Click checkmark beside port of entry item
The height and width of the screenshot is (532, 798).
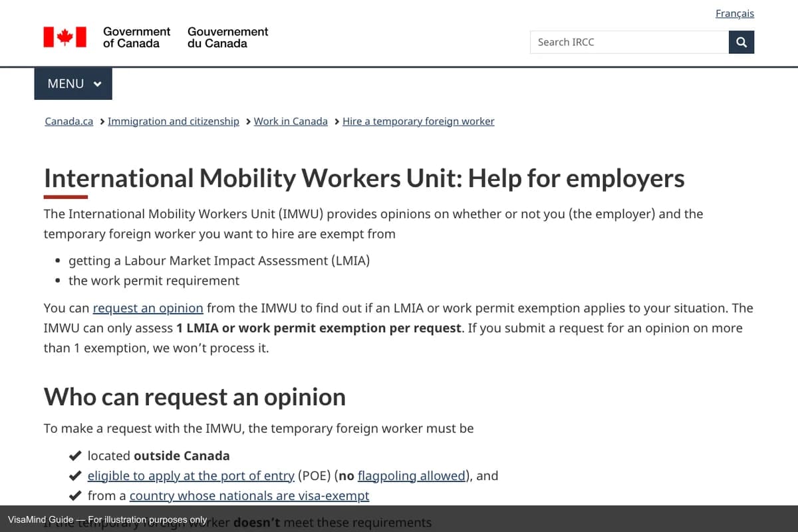coord(75,476)
